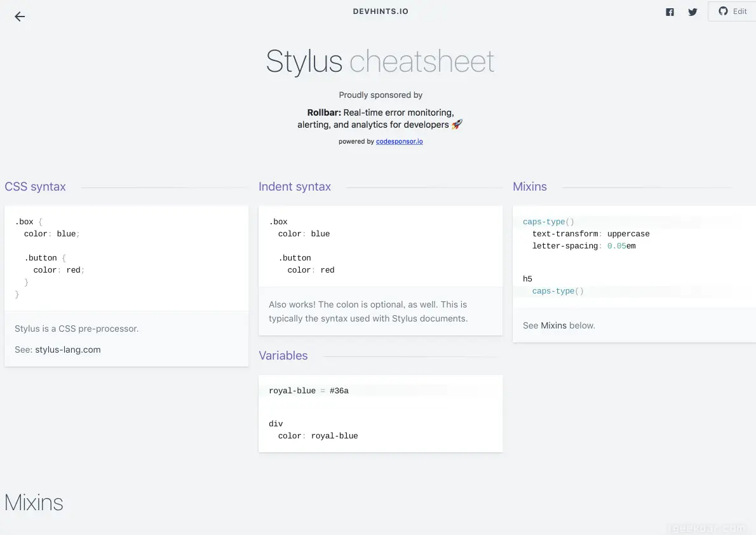Click the 'div' selector in Variables code
This screenshot has height=535, width=756.
tap(276, 424)
